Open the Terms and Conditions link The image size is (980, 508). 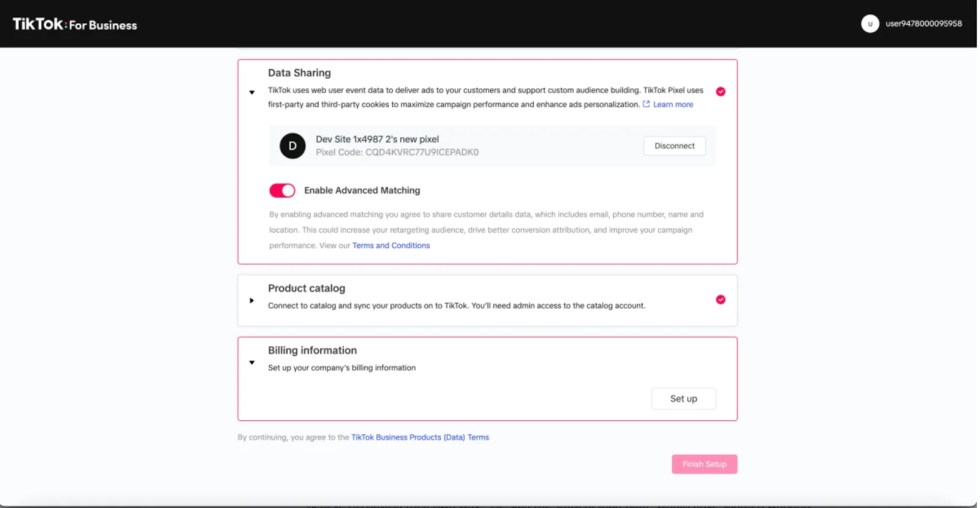tap(391, 245)
